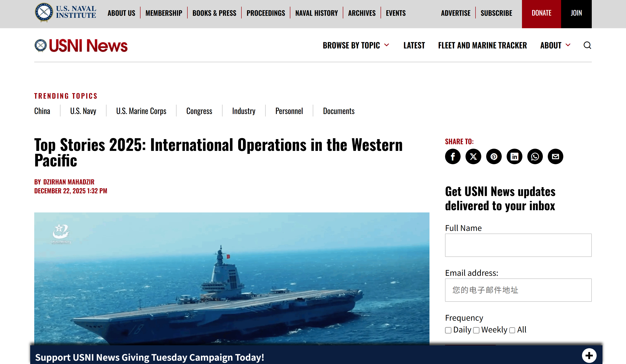Image resolution: width=626 pixels, height=364 pixels.
Task: Expand the About dropdown menu
Action: (x=555, y=45)
